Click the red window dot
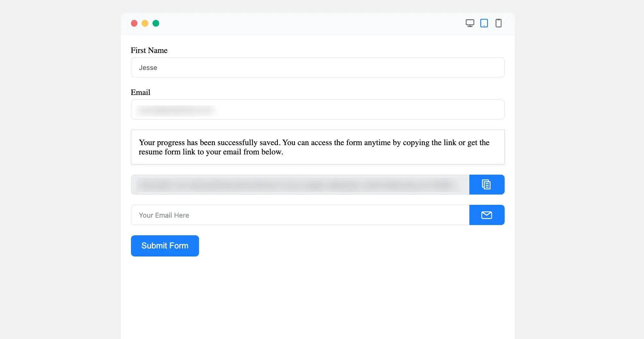Screen dimensions: 644x339 click(134, 23)
